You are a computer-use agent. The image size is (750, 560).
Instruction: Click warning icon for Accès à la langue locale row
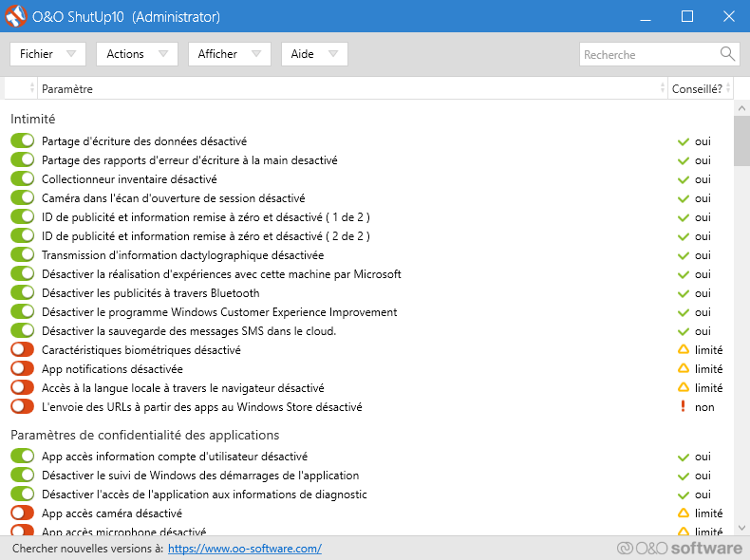point(683,387)
